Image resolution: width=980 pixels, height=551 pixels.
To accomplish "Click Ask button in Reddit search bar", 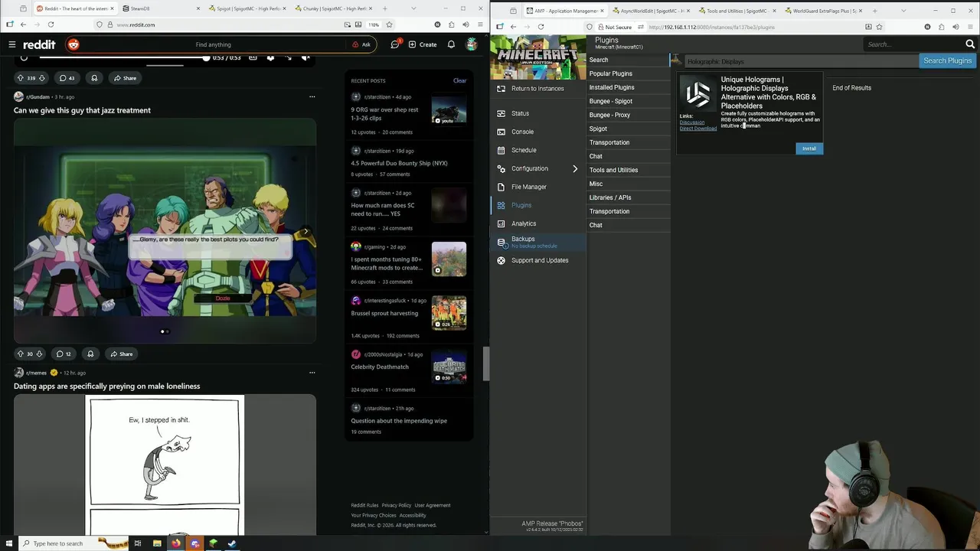I will pos(361,44).
